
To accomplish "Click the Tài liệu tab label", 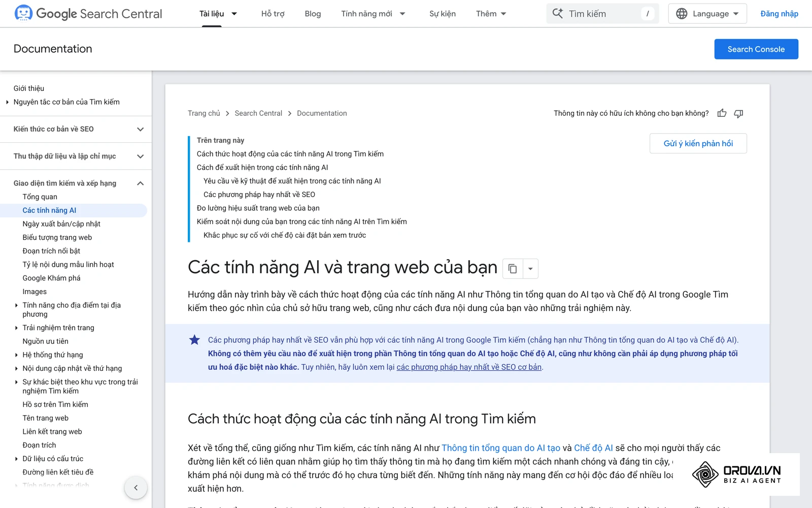I will tap(212, 14).
